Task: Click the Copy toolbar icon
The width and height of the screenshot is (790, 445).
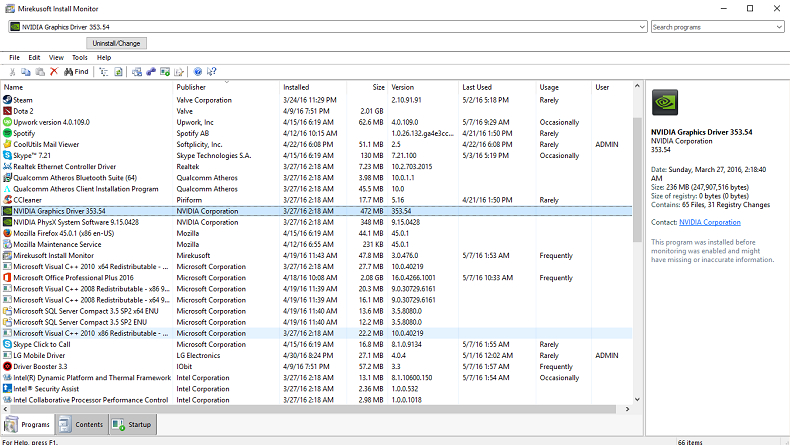Action: [x=26, y=72]
